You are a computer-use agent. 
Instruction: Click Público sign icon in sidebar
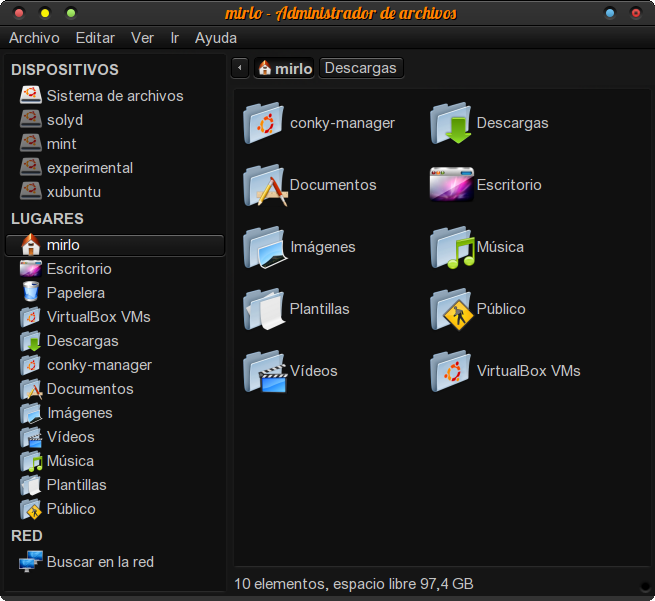click(x=31, y=509)
